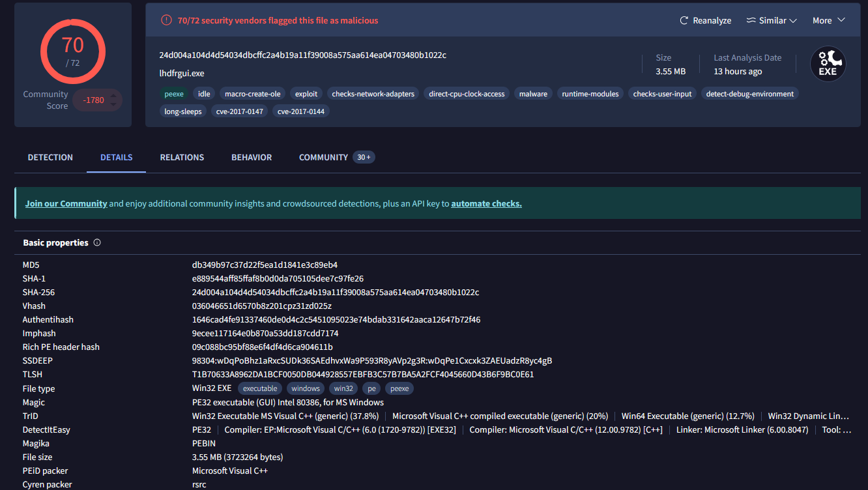Upvote the community score with the up arrow
Image resolution: width=868 pixels, height=490 pixels.
tap(113, 96)
